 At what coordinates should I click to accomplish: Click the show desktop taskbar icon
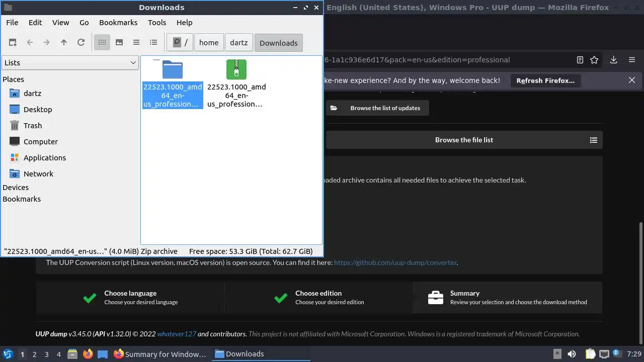[103, 354]
